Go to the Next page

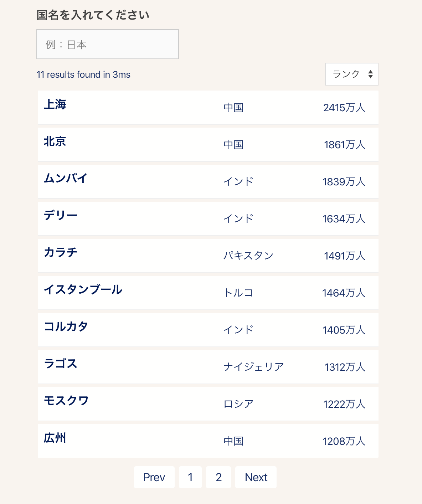click(256, 477)
